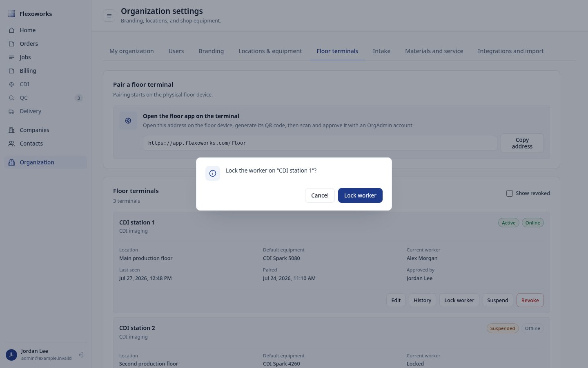Switch to the Branding tab

coord(211,51)
